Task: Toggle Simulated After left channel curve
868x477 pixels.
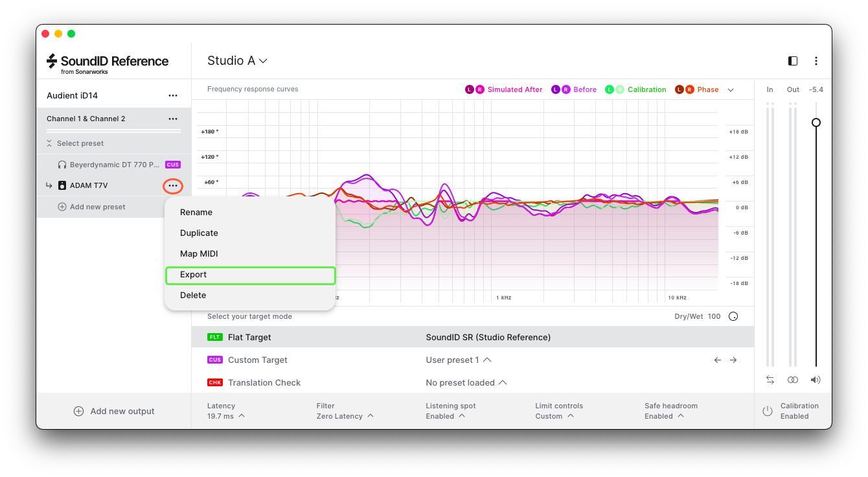Action: coord(470,90)
